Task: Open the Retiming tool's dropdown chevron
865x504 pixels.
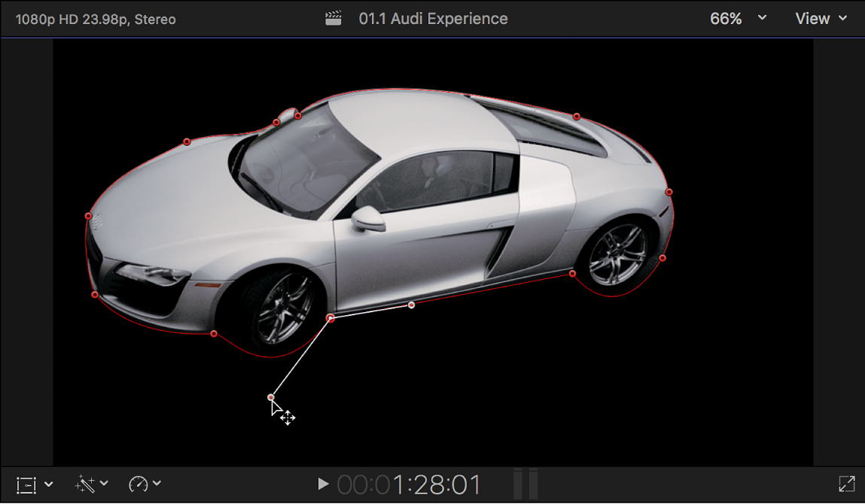Action: point(157,484)
